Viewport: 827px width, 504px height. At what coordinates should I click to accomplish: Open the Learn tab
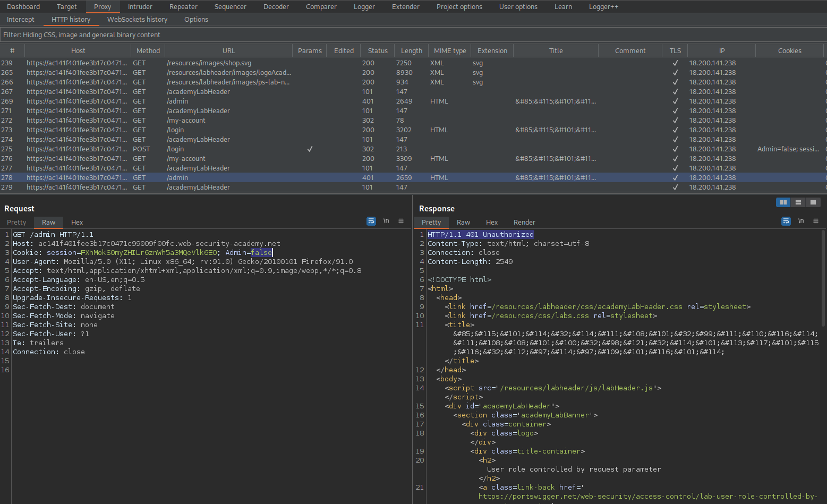point(564,6)
